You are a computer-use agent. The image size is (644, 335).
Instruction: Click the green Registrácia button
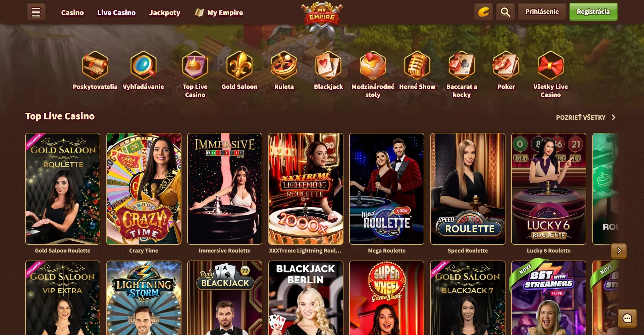pyautogui.click(x=593, y=12)
